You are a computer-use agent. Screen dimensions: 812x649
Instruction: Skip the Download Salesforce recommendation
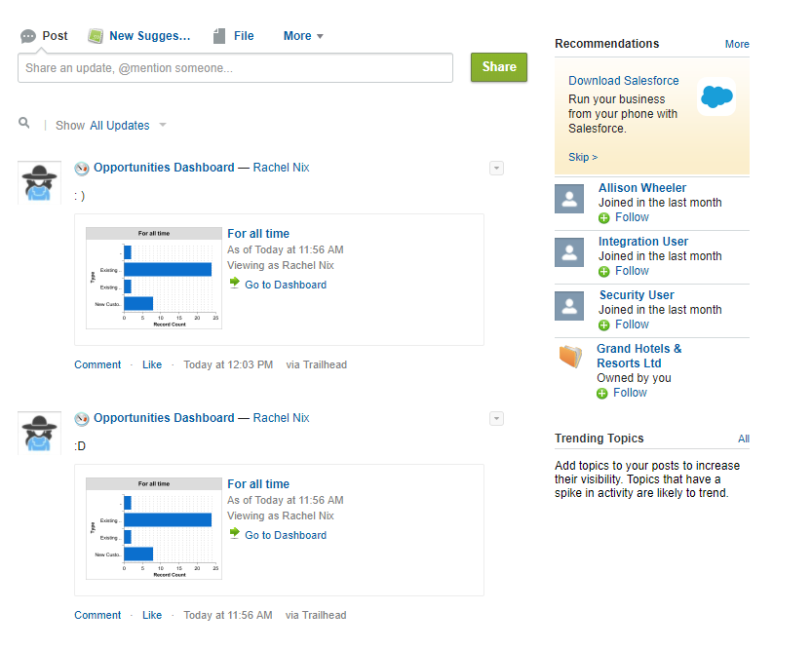click(x=583, y=157)
